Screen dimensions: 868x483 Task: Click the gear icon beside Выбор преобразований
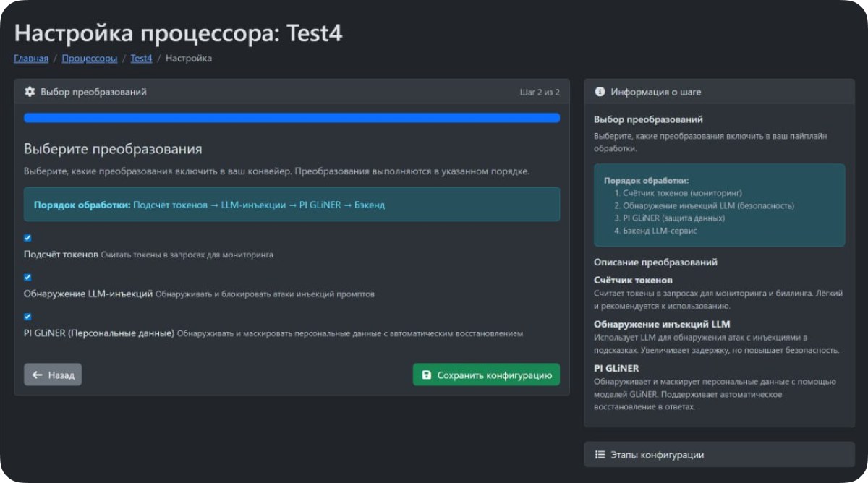30,92
